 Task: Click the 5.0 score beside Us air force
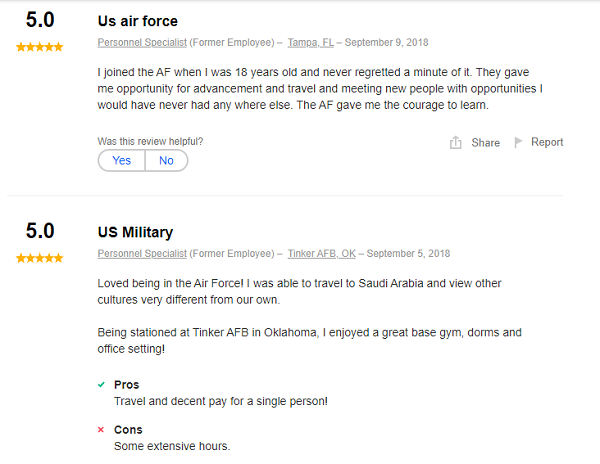(x=40, y=21)
